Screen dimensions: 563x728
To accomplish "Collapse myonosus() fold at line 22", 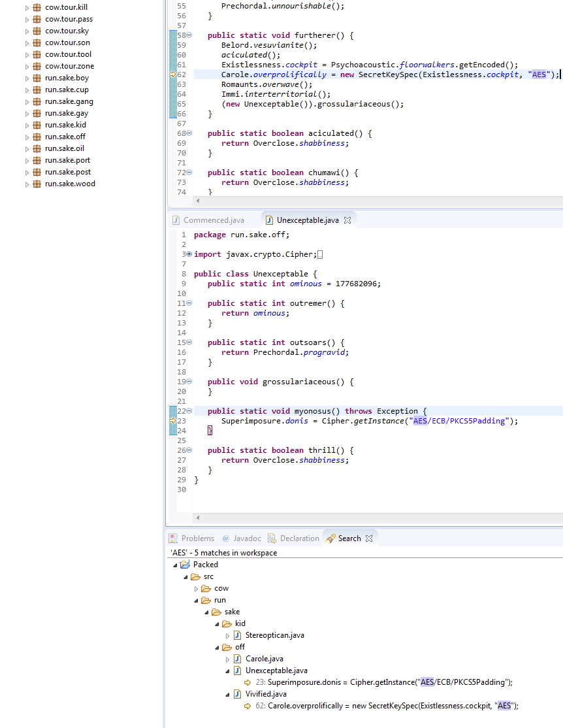I will 189,411.
